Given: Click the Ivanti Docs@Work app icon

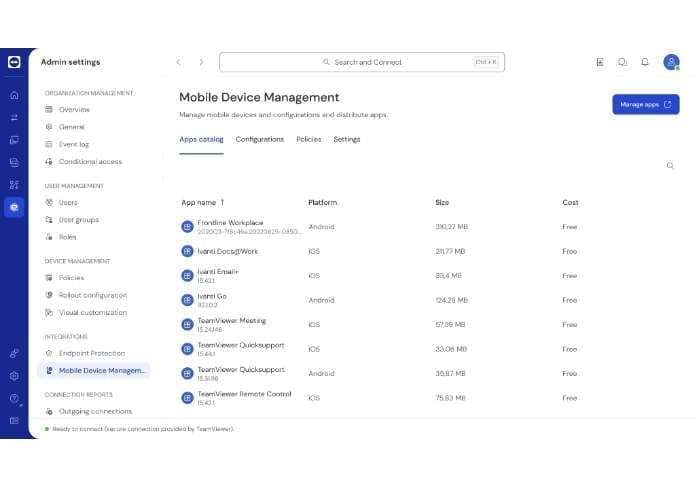Looking at the screenshot, I should pyautogui.click(x=187, y=251).
